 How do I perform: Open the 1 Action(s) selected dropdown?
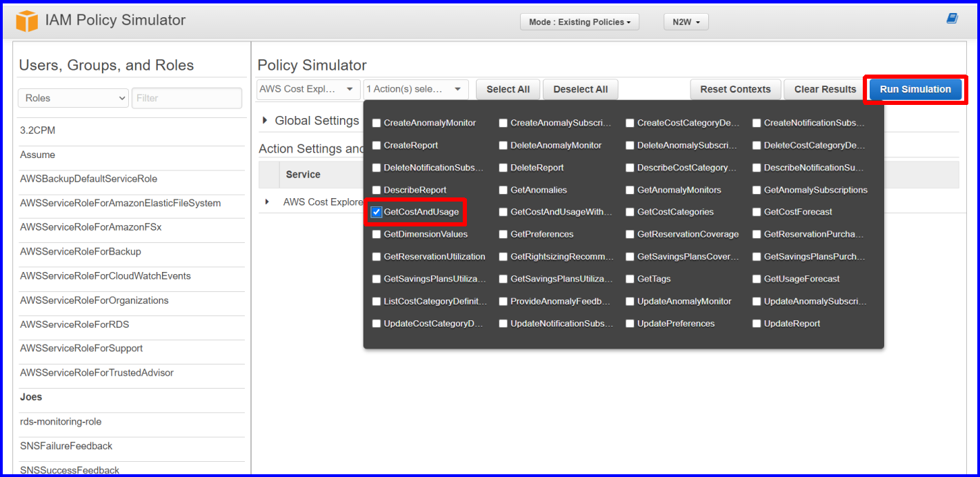pos(416,89)
